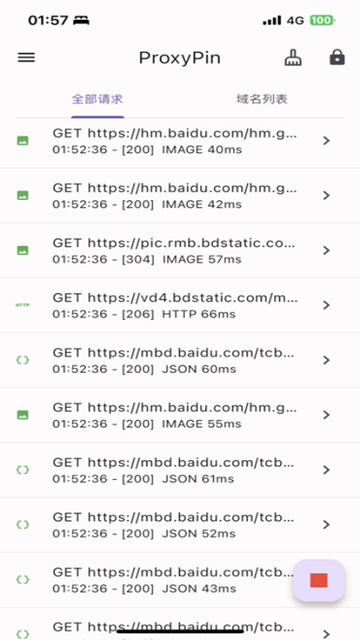Tap HTTP icon of vd4.bdstatic.com request

[x=22, y=305]
